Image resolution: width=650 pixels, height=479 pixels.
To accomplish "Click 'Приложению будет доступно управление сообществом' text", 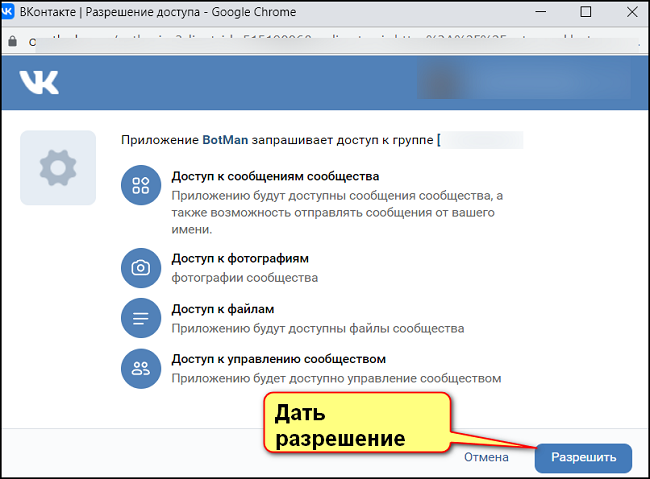I will pos(336,378).
